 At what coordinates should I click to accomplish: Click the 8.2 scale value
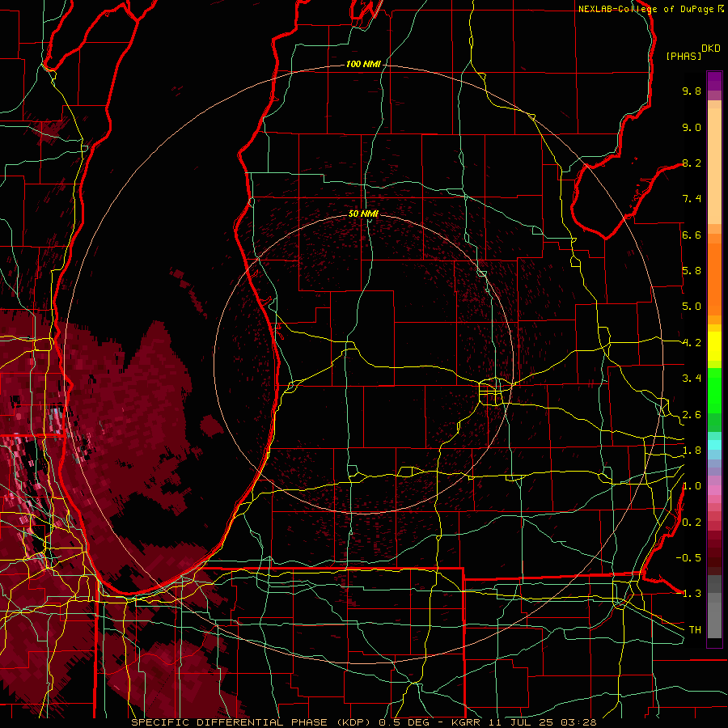pos(692,163)
